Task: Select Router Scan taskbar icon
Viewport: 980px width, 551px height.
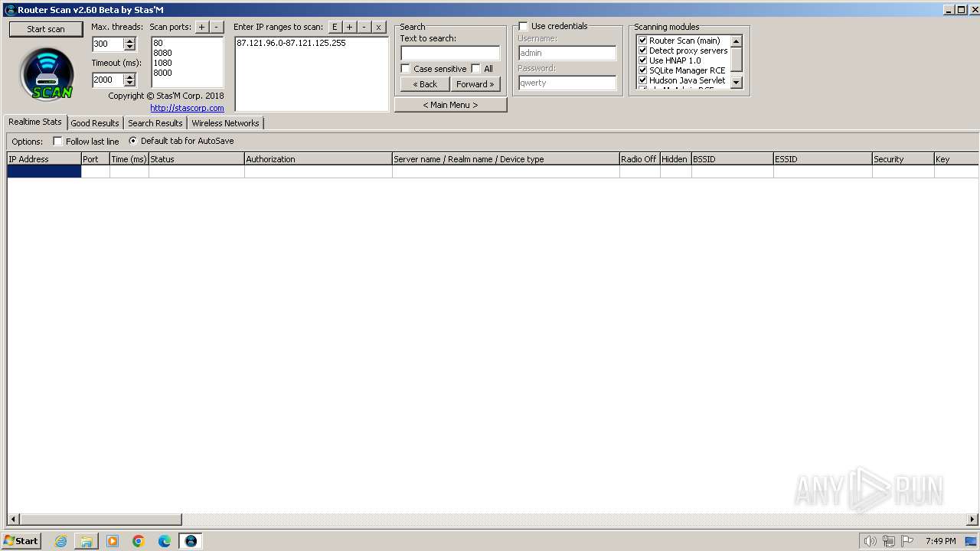Action: (x=191, y=541)
